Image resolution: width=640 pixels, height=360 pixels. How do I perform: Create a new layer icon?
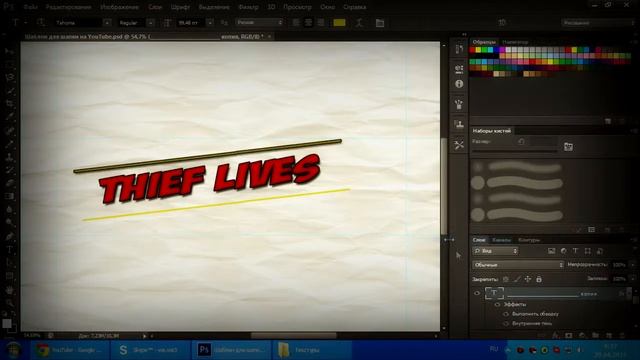[609, 336]
